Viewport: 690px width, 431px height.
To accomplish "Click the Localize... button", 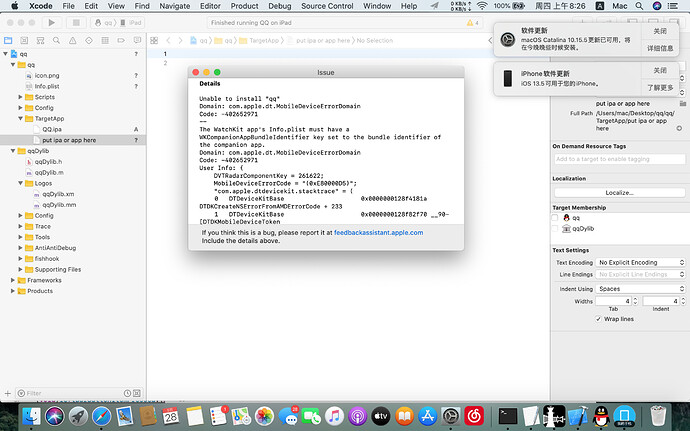I will pyautogui.click(x=619, y=193).
